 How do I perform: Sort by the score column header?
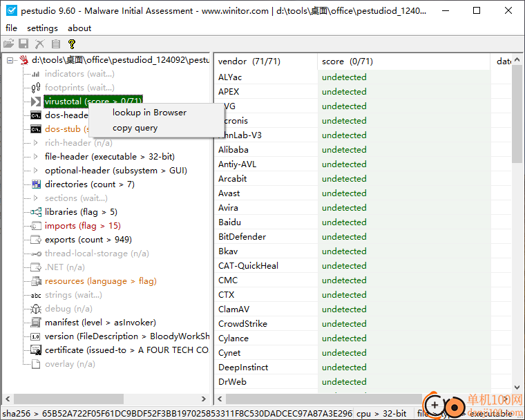click(x=403, y=61)
